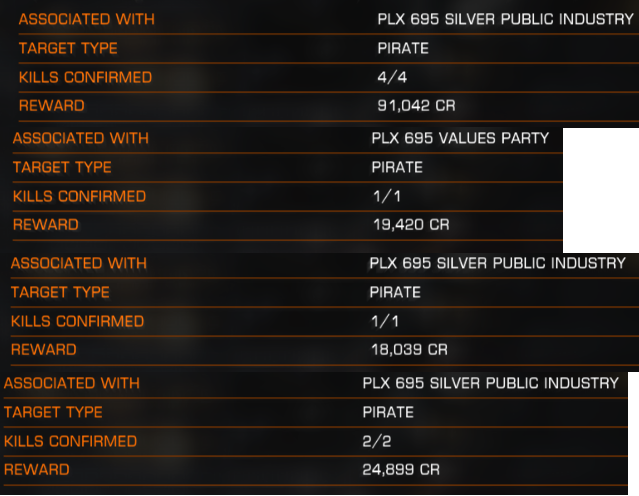Image resolution: width=639 pixels, height=496 pixels.
Task: Click the 19,420 CR reward amount
Action: (411, 225)
